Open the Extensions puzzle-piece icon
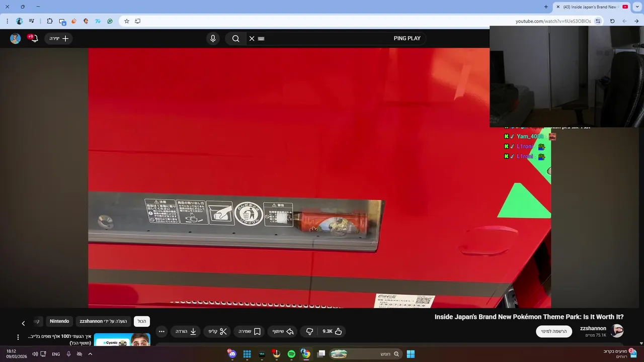The height and width of the screenshot is (362, 644). [49, 21]
